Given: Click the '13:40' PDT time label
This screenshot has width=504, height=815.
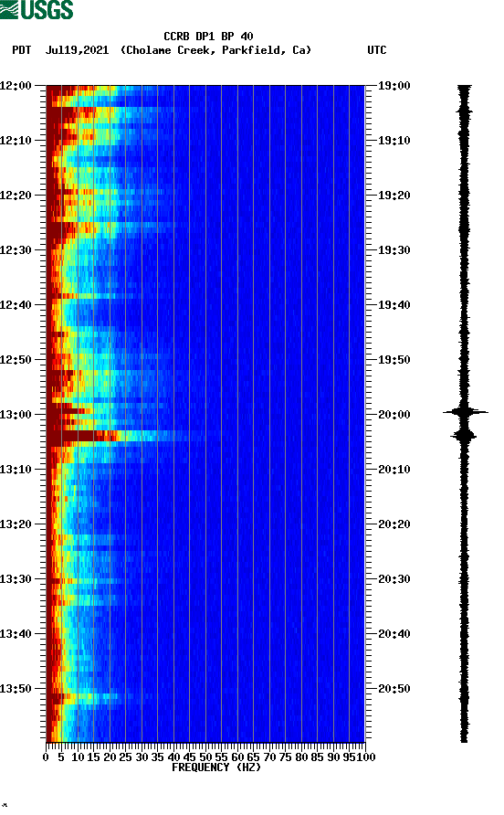Looking at the screenshot, I should click(16, 634).
